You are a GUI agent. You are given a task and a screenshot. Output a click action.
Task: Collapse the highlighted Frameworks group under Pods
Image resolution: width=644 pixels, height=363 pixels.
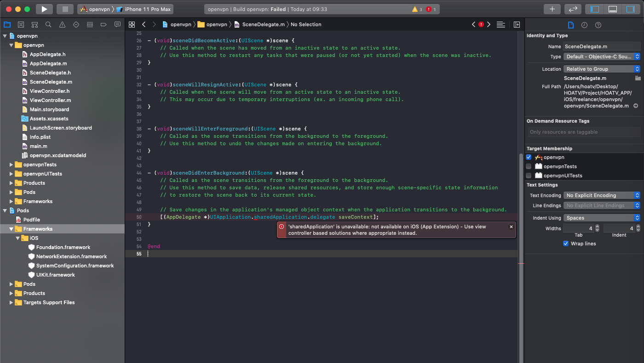coord(11,229)
